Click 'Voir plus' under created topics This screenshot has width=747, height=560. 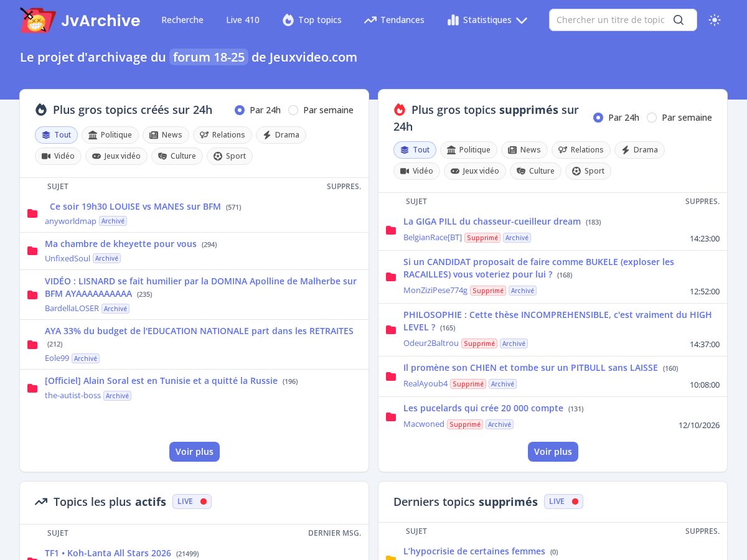click(x=194, y=452)
